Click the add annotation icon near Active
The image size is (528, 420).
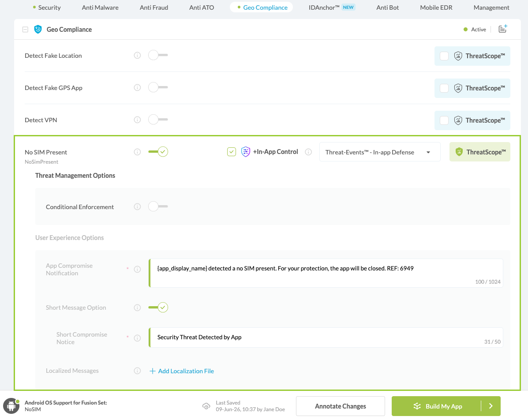(x=503, y=29)
